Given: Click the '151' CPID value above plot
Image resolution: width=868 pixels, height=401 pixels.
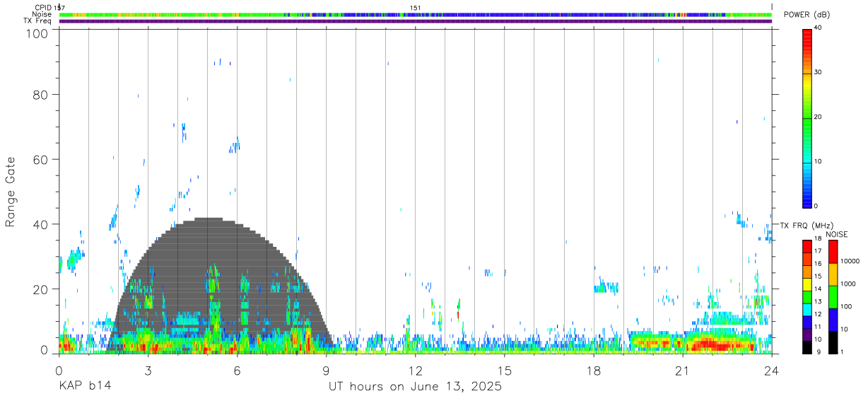Looking at the screenshot, I should coord(416,8).
